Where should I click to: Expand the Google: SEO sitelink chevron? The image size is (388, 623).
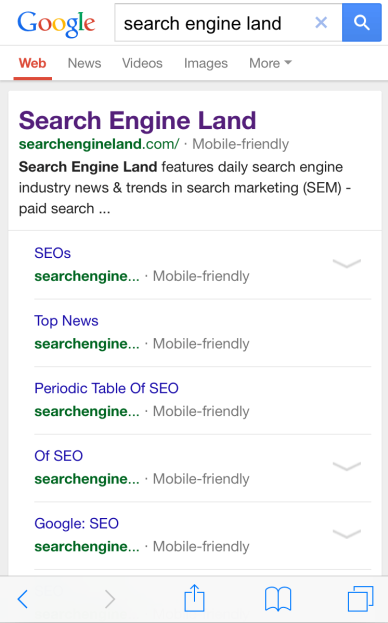point(347,534)
